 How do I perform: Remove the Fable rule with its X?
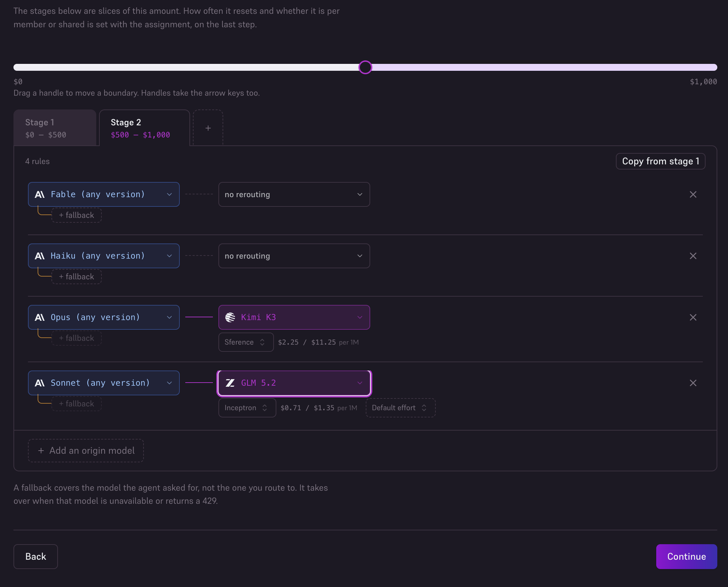coord(693,194)
